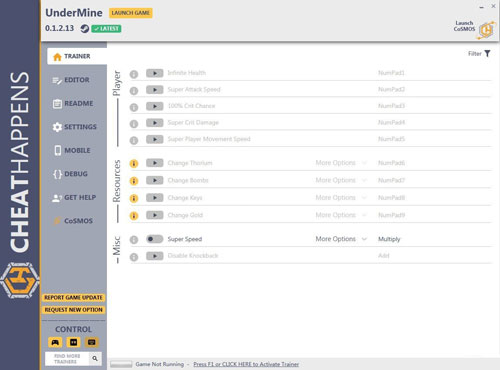
Task: Expand More Options for Change Thorium
Action: [x=341, y=163]
